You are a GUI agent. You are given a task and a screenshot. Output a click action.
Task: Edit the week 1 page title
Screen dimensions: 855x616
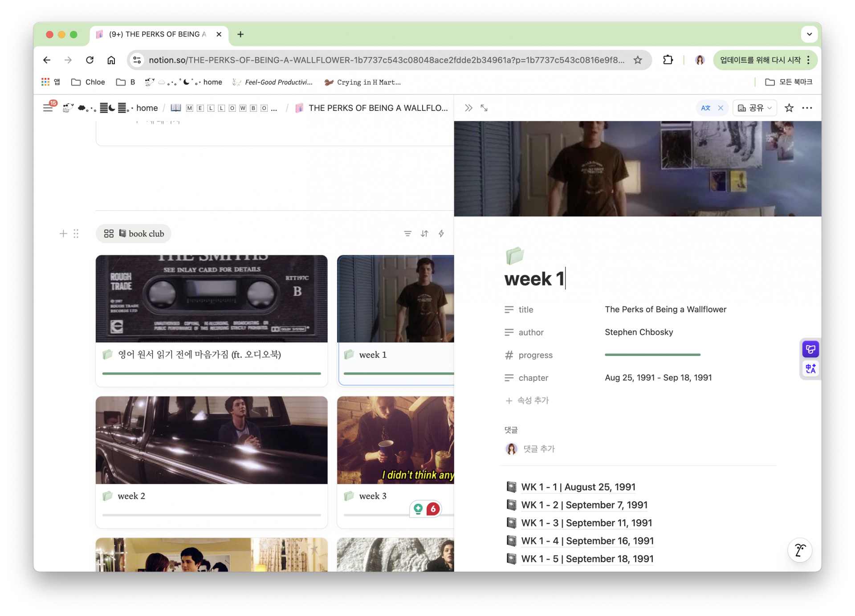534,279
